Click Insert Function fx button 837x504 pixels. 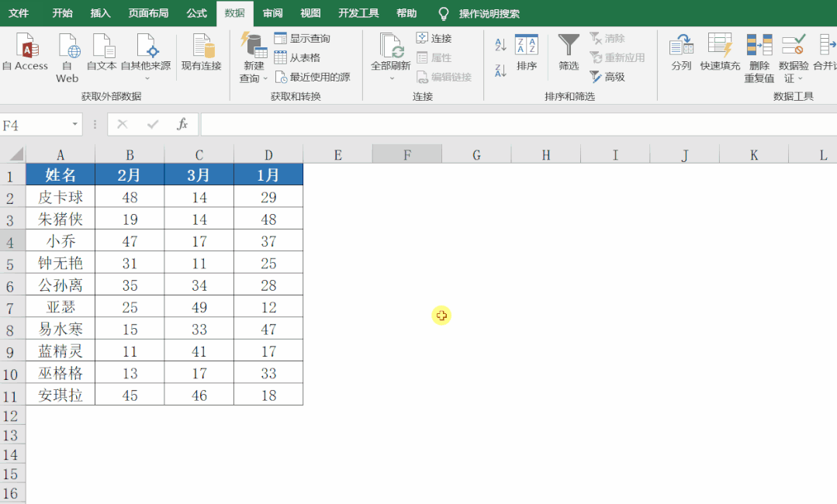182,124
